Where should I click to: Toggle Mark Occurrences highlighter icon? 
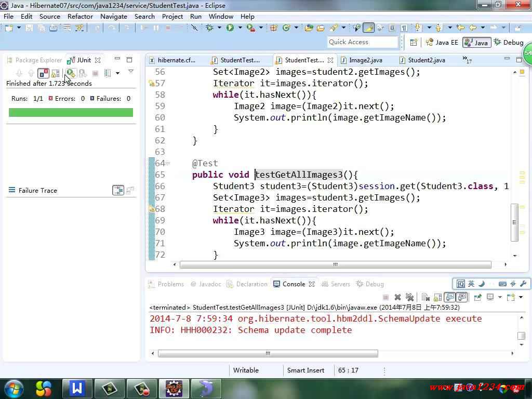click(368, 28)
